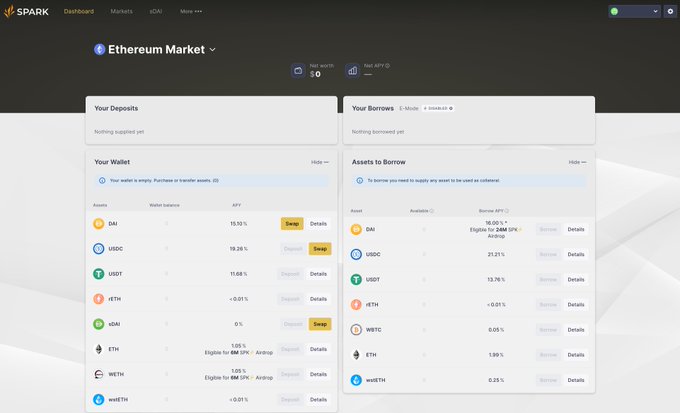Open WBTC Details in Assets to Borrow
The height and width of the screenshot is (413, 680).
pos(576,330)
